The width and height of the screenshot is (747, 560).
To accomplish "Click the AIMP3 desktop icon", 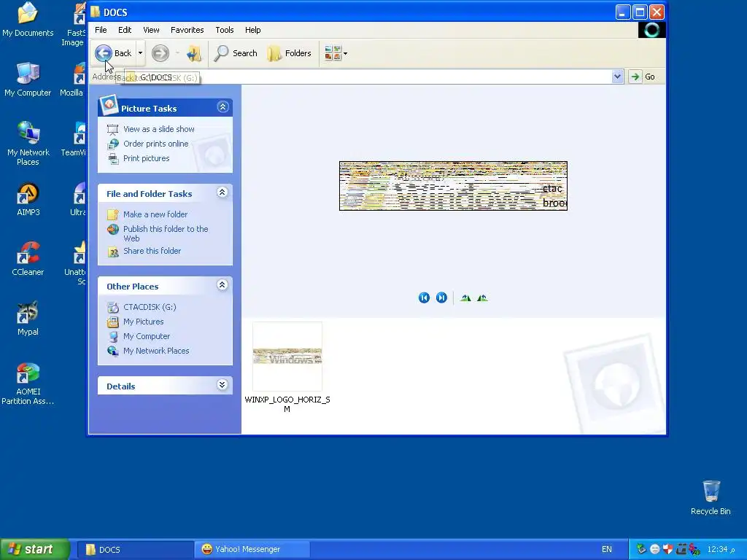I will [28, 200].
